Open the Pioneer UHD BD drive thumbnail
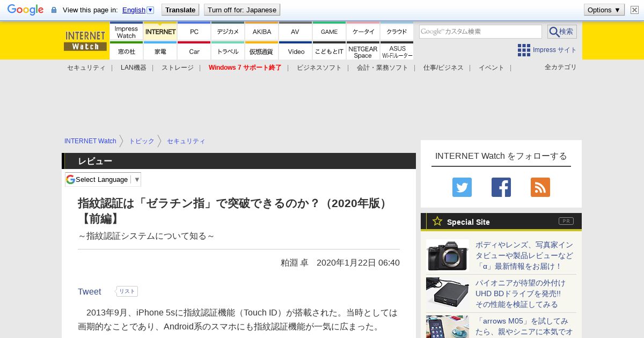Screen dimensions: 644x338 tap(448, 293)
